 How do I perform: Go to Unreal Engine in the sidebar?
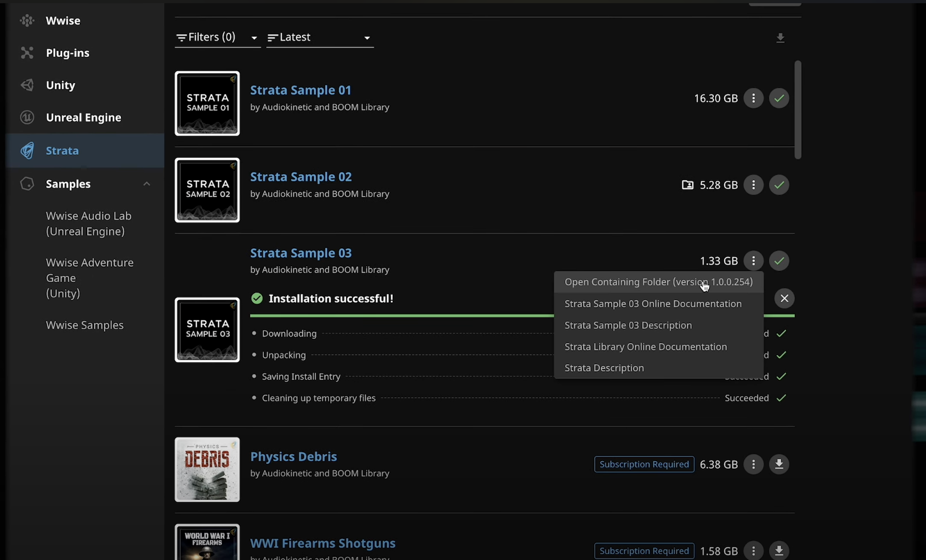[x=84, y=117]
